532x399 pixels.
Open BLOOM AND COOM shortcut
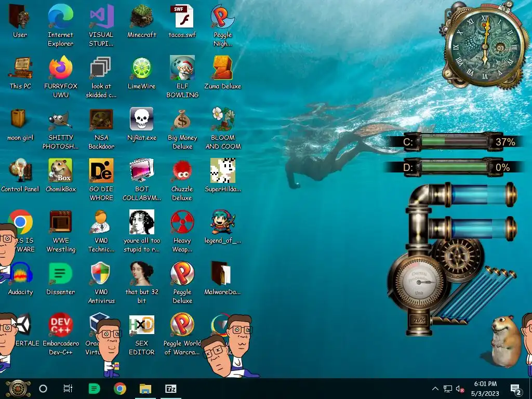(223, 129)
